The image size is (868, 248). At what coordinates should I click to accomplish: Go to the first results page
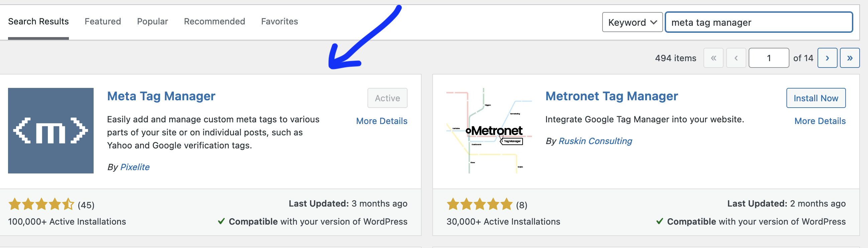(x=713, y=58)
